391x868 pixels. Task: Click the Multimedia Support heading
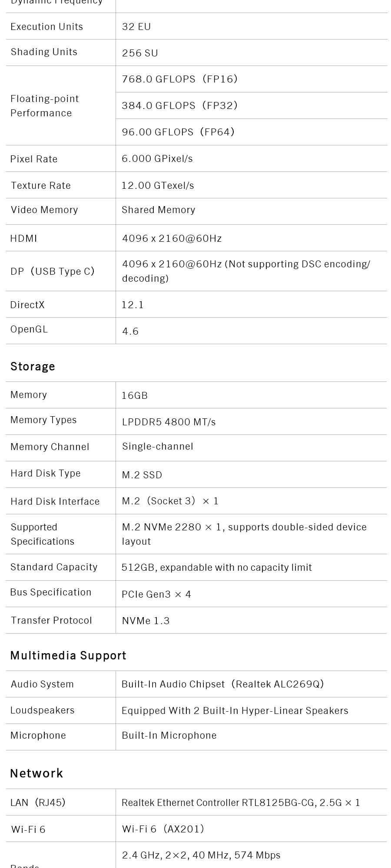pyautogui.click(x=68, y=655)
